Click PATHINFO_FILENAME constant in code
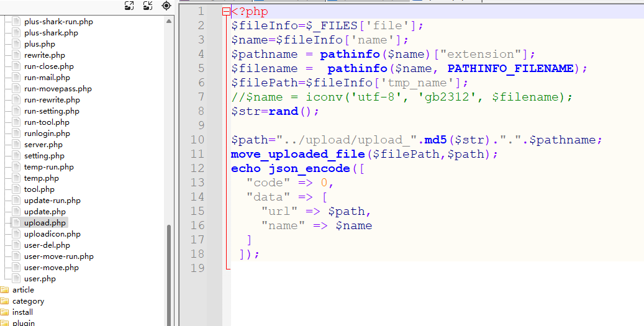 (x=510, y=68)
